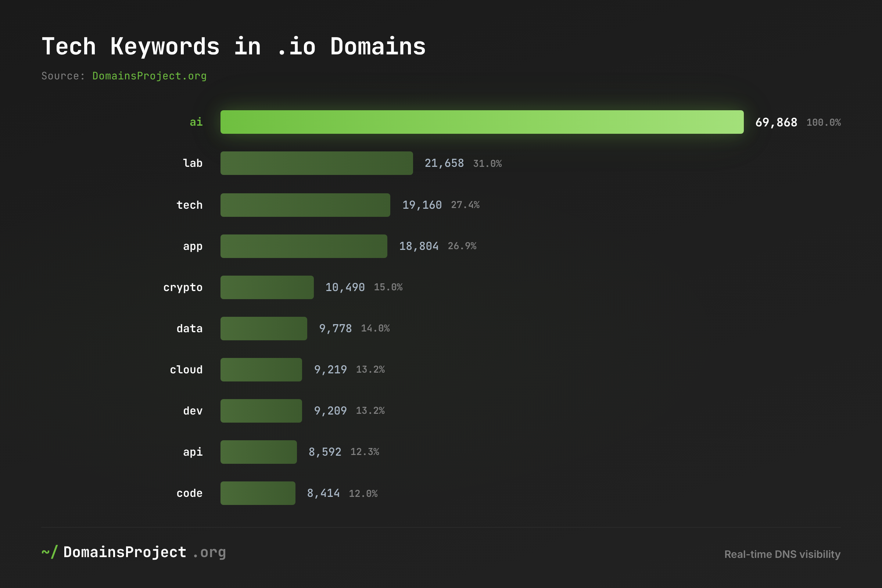
Task: Click the chart title 'Tech Keywords in .io Domains'
Action: pos(234,47)
